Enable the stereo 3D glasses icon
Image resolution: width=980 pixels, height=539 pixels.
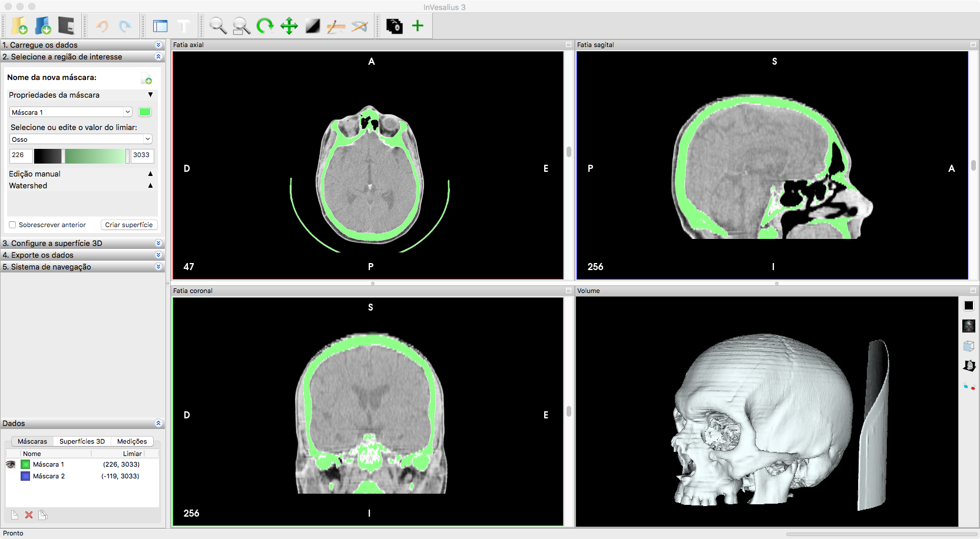click(969, 387)
